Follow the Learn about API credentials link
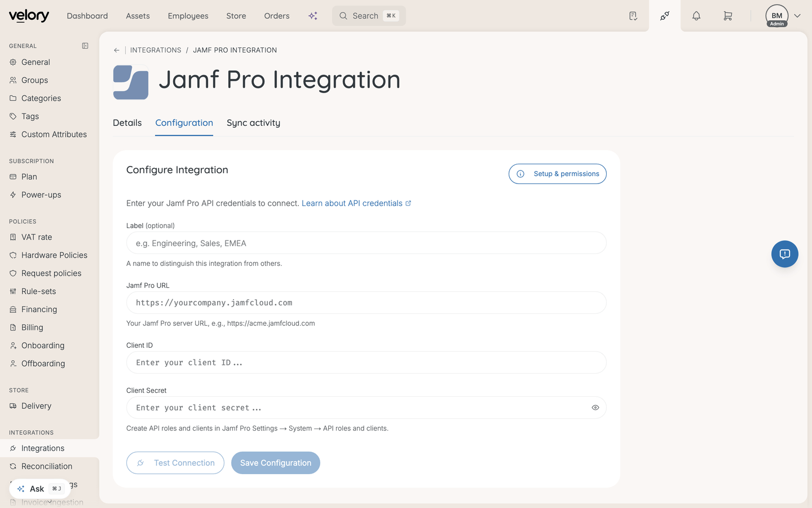This screenshot has height=508, width=812. coord(356,203)
